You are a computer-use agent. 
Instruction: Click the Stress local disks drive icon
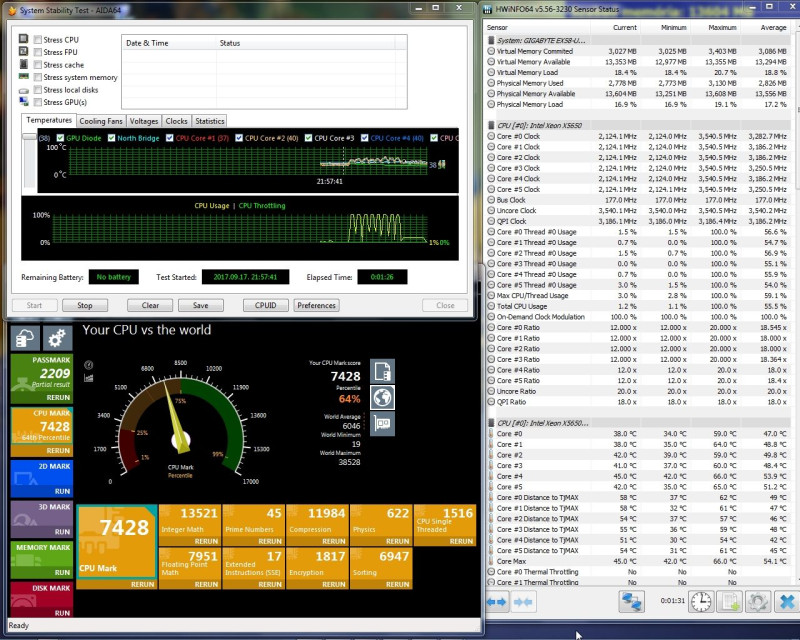23,90
